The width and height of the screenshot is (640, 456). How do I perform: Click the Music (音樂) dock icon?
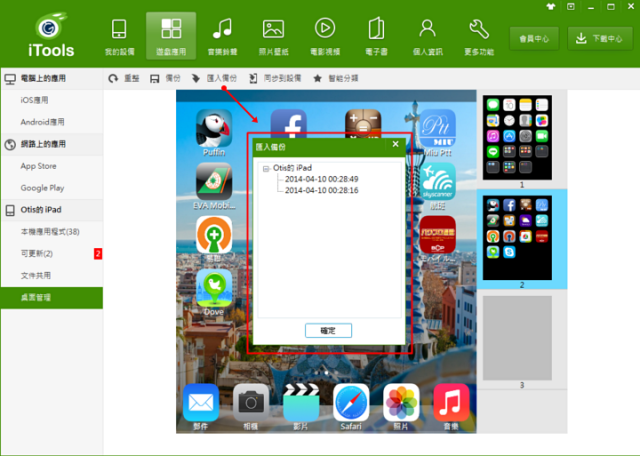pyautogui.click(x=451, y=403)
